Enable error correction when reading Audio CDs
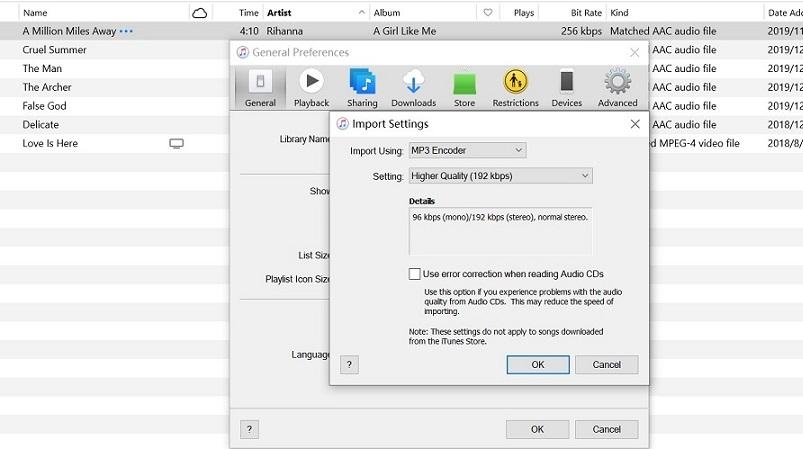Screen dimensions: 803x449 click(415, 274)
